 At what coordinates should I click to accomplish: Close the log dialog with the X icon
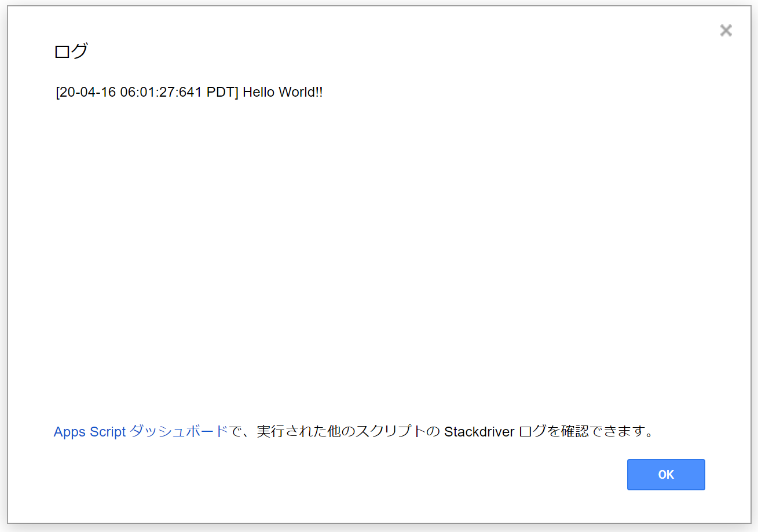[x=726, y=31]
